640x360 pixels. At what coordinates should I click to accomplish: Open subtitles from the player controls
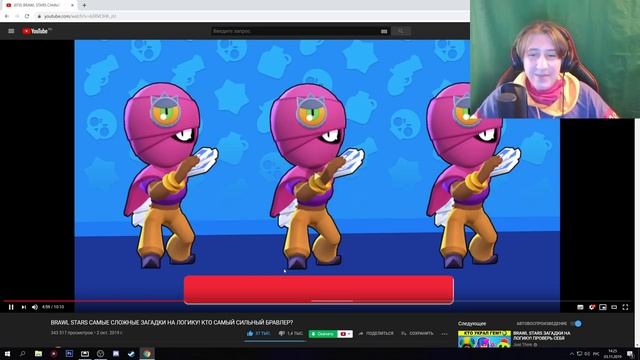[580, 307]
